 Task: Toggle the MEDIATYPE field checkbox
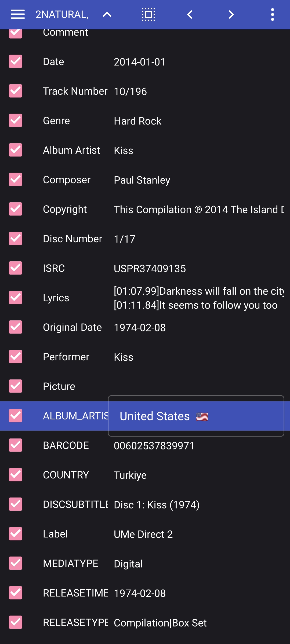pyautogui.click(x=16, y=563)
